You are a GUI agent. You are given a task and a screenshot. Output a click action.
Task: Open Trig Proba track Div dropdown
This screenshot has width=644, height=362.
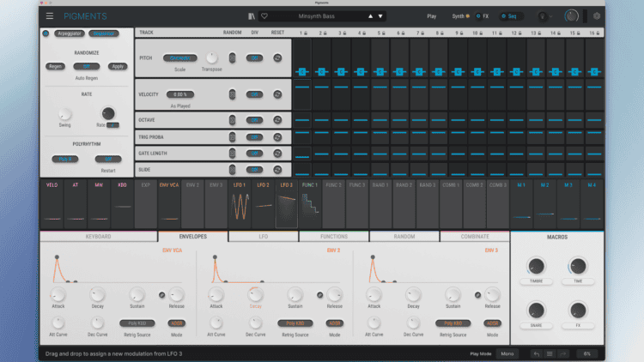[x=254, y=137]
